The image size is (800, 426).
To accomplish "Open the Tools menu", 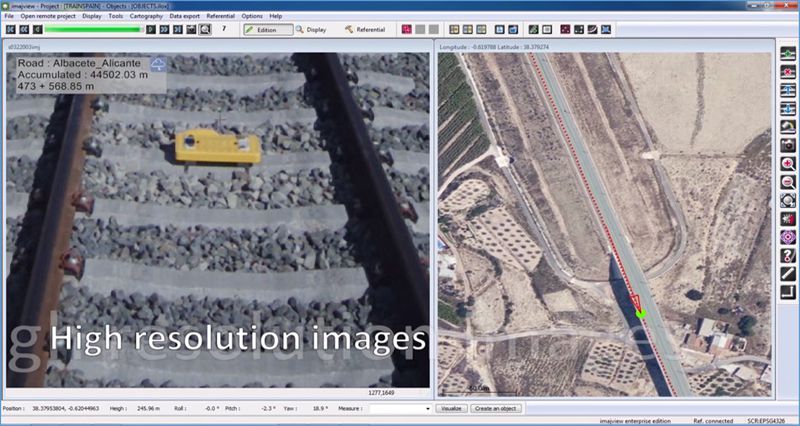I will pyautogui.click(x=116, y=16).
